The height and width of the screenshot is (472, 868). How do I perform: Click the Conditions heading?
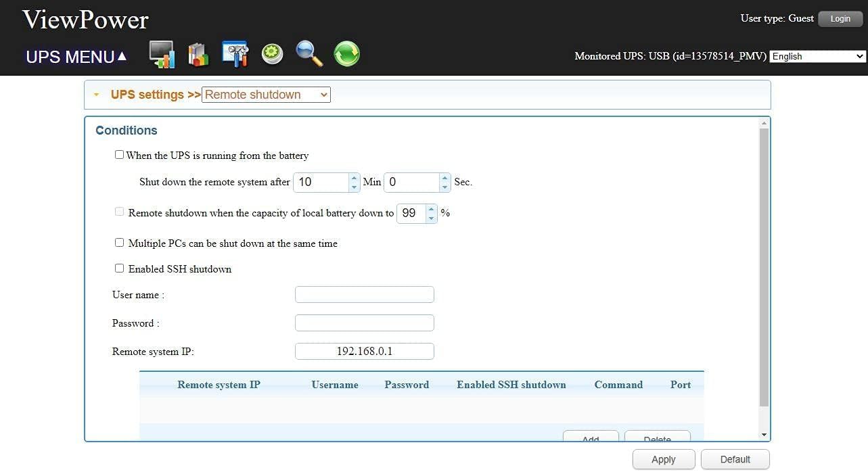point(127,131)
